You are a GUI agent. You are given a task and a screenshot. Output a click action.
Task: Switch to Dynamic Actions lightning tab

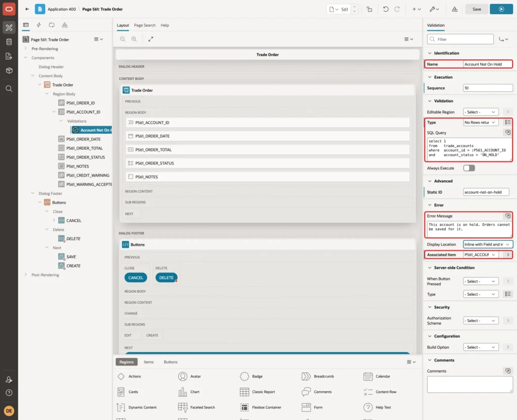point(38,25)
